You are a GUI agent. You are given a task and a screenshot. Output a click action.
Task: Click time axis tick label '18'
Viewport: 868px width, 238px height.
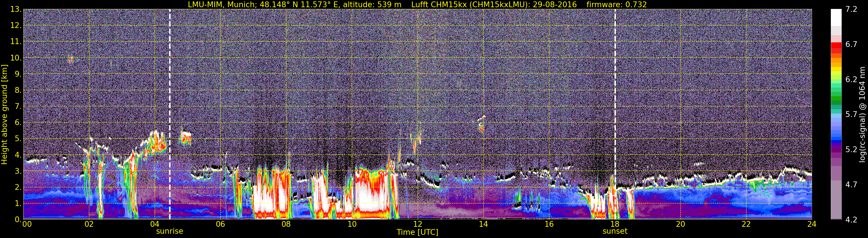pos(614,224)
